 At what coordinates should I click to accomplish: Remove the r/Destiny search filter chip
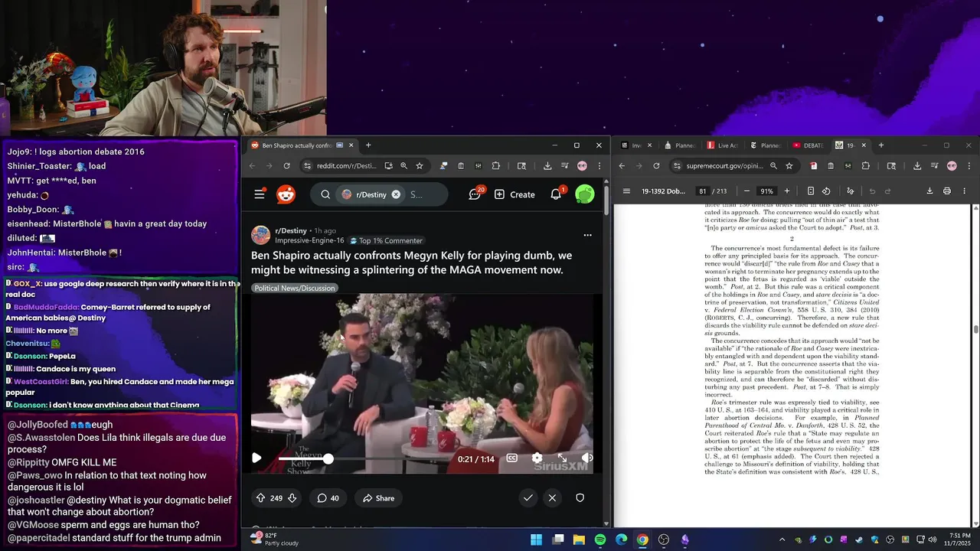click(x=396, y=194)
